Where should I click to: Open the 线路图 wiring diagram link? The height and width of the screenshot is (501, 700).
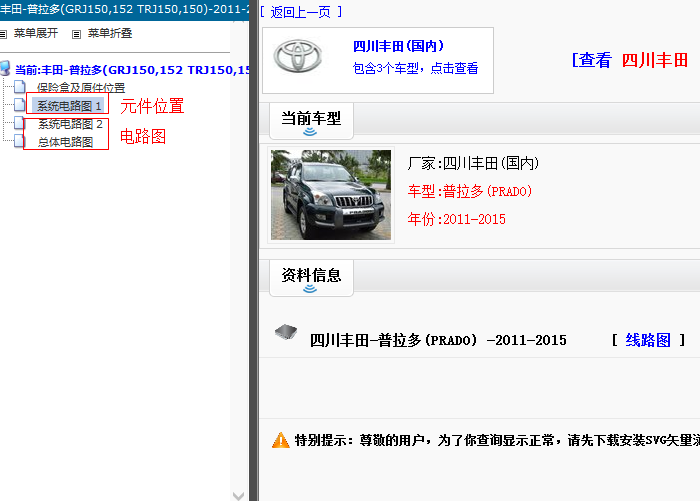point(648,340)
